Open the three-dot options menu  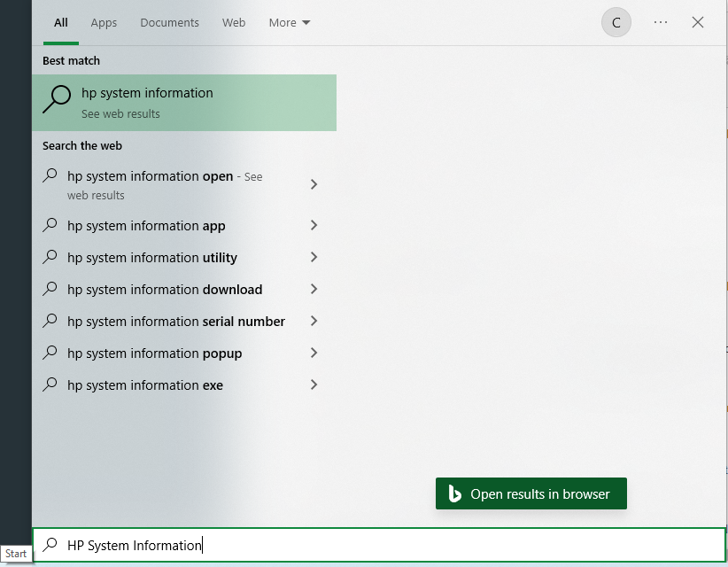(x=660, y=22)
